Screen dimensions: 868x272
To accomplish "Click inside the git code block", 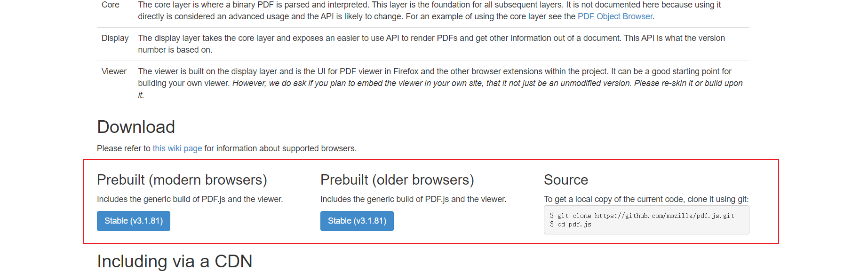I will tap(645, 220).
